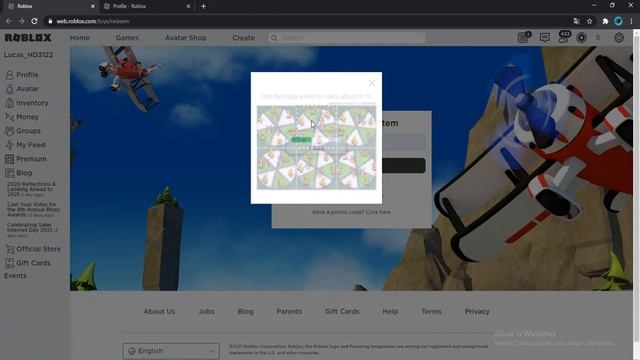Screen dimensions: 640x360
Task: Open Help in the footer
Action: click(390, 311)
